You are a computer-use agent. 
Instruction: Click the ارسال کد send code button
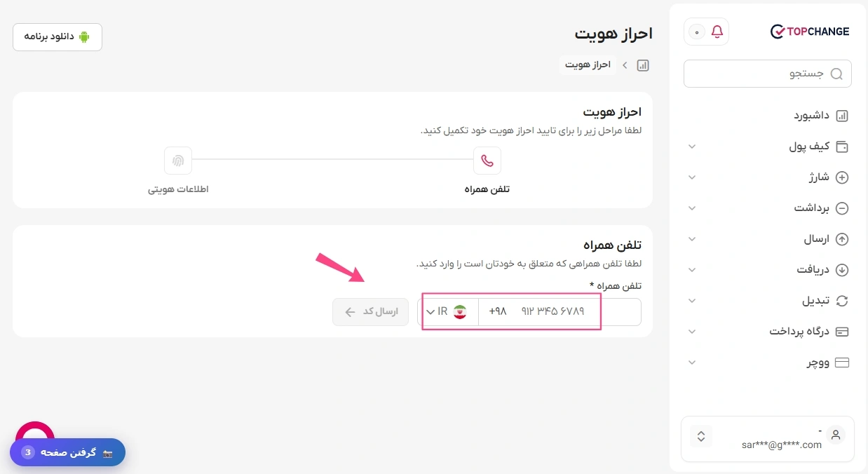[x=370, y=312]
